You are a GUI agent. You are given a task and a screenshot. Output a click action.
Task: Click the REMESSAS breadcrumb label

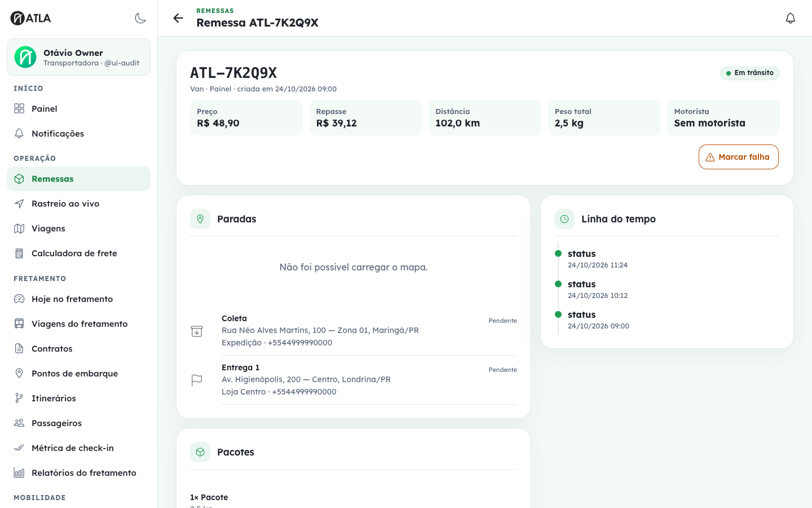[215, 11]
